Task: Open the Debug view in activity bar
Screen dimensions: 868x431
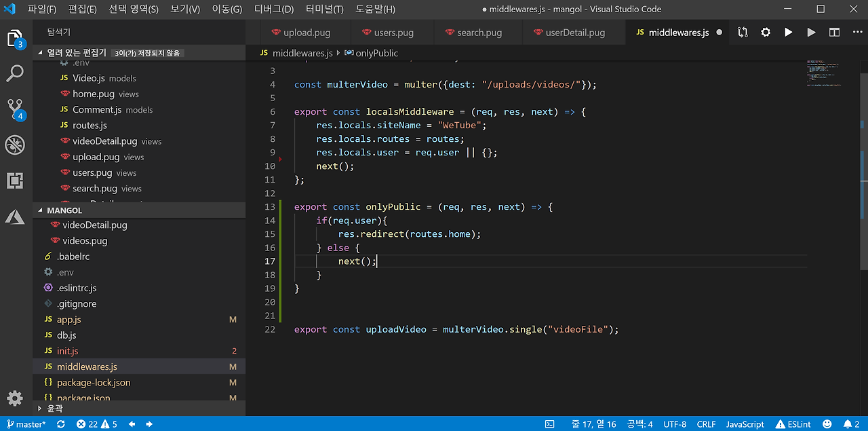Action: click(15, 144)
